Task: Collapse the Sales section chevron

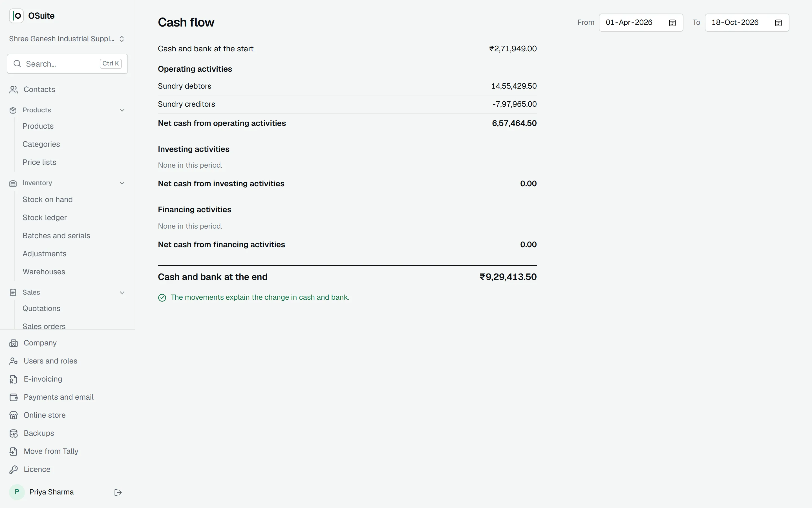Action: [x=122, y=293]
